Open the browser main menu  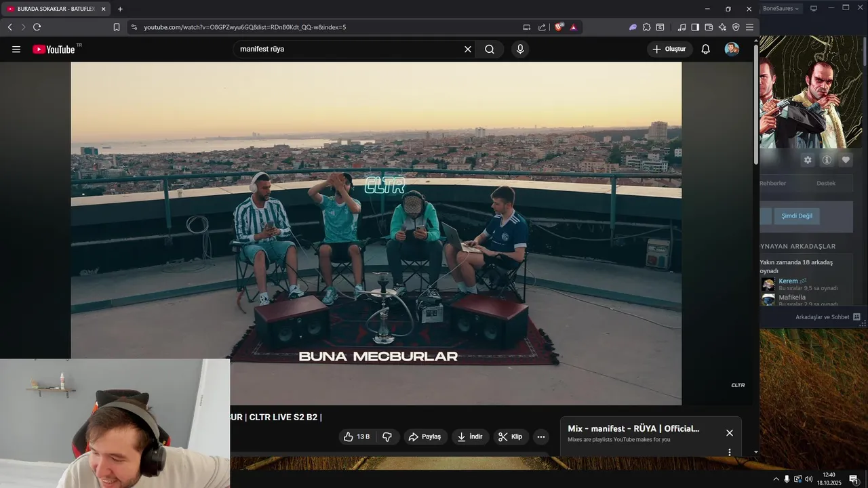click(749, 27)
